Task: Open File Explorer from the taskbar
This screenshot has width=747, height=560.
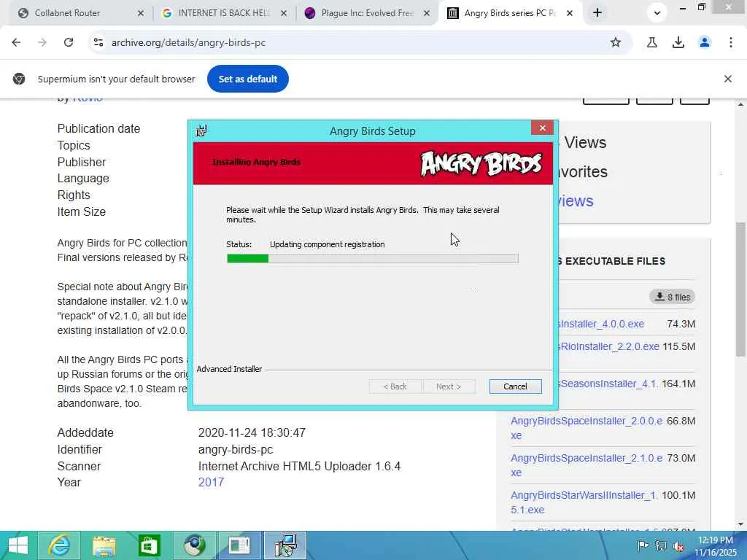Action: tap(104, 545)
